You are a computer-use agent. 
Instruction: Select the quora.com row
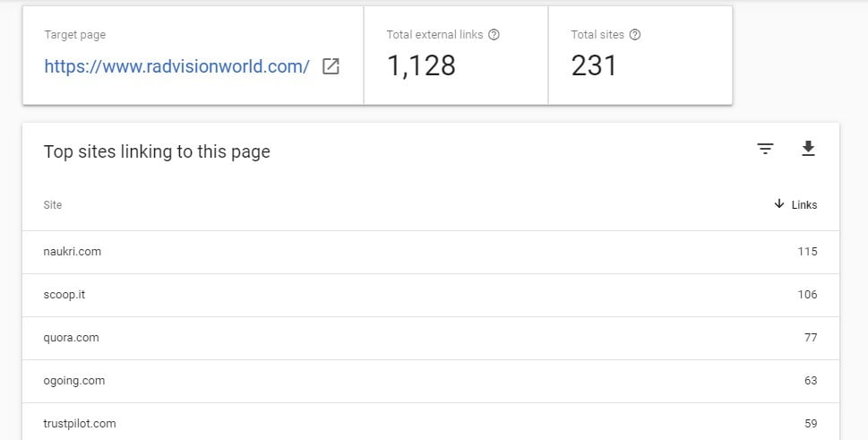click(71, 338)
